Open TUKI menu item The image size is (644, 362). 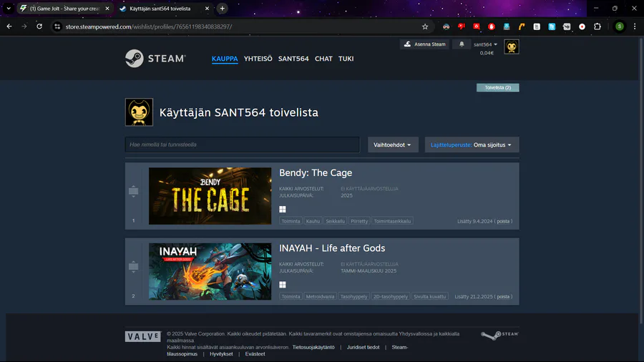click(x=346, y=59)
